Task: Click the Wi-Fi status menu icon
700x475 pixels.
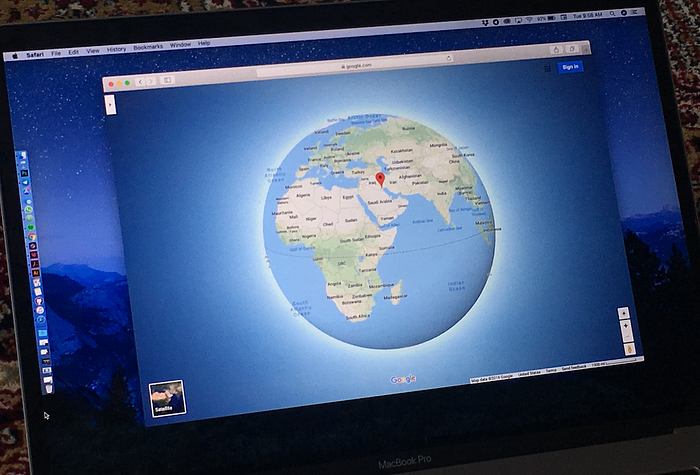Action: 529,19
